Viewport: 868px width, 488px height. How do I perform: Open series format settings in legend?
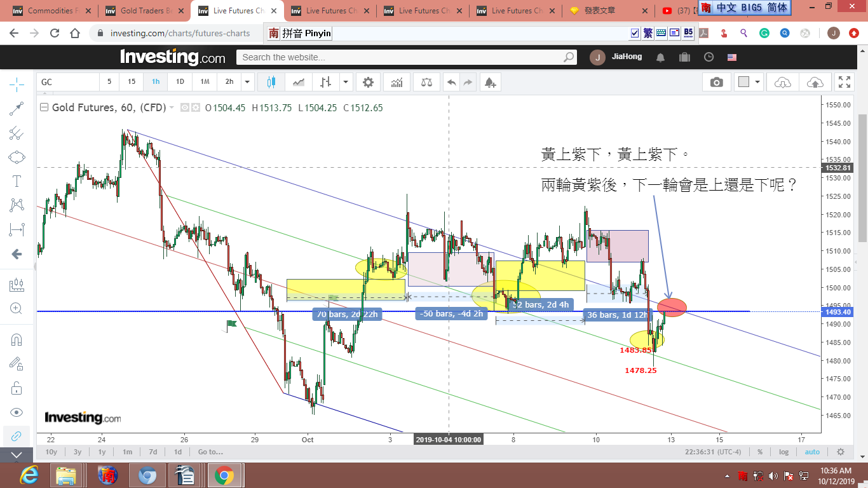click(196, 108)
